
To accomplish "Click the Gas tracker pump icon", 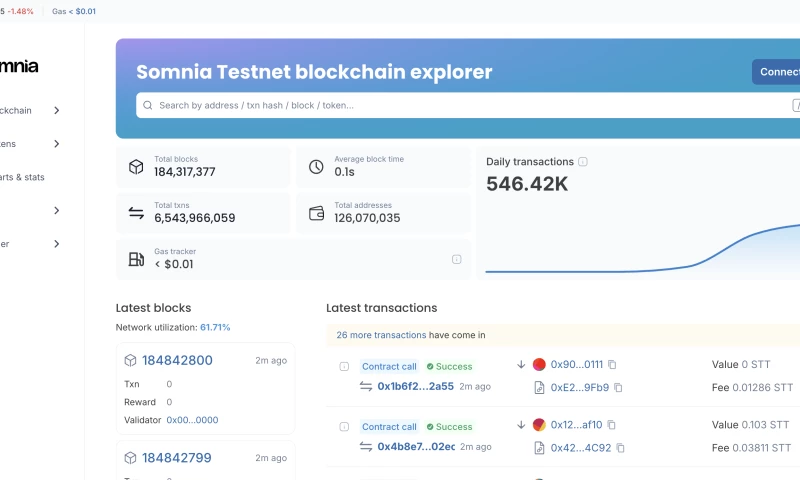I will [136, 259].
